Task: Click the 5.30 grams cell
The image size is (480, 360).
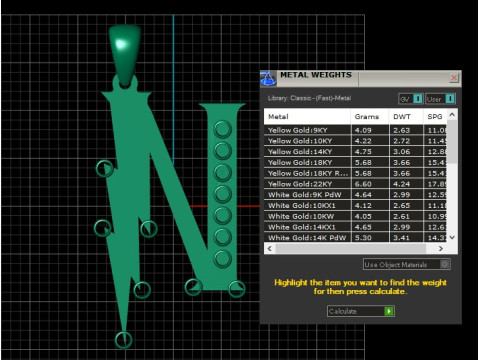Action: [x=370, y=238]
